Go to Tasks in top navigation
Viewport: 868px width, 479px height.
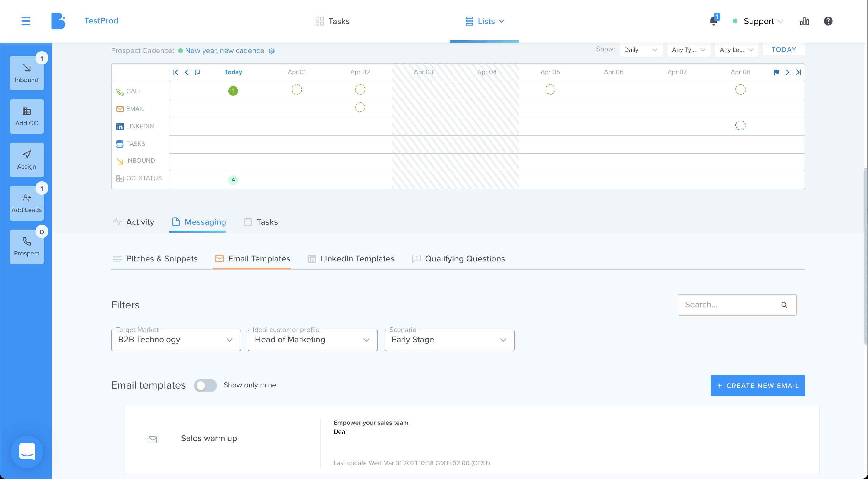(332, 21)
